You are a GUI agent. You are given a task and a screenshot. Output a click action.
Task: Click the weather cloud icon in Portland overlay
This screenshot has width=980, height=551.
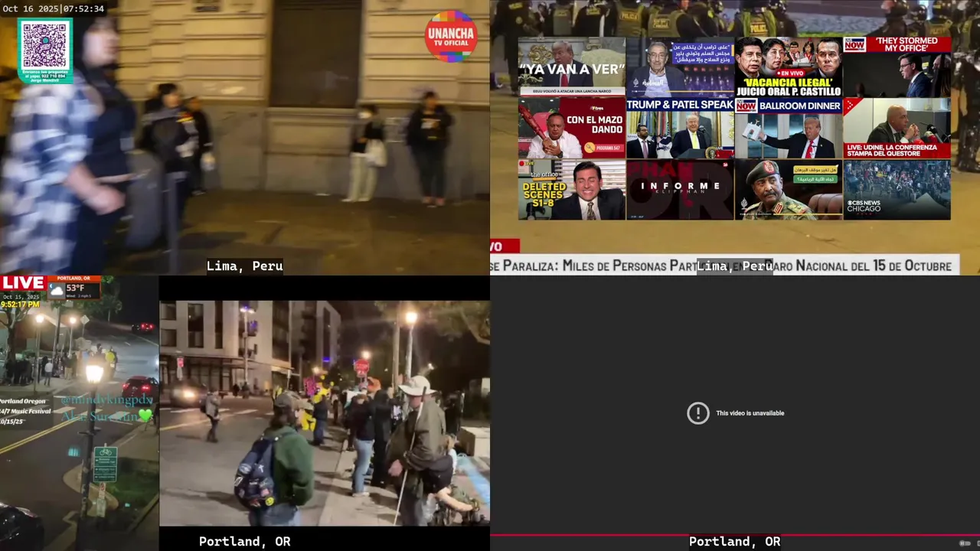pyautogui.click(x=57, y=290)
